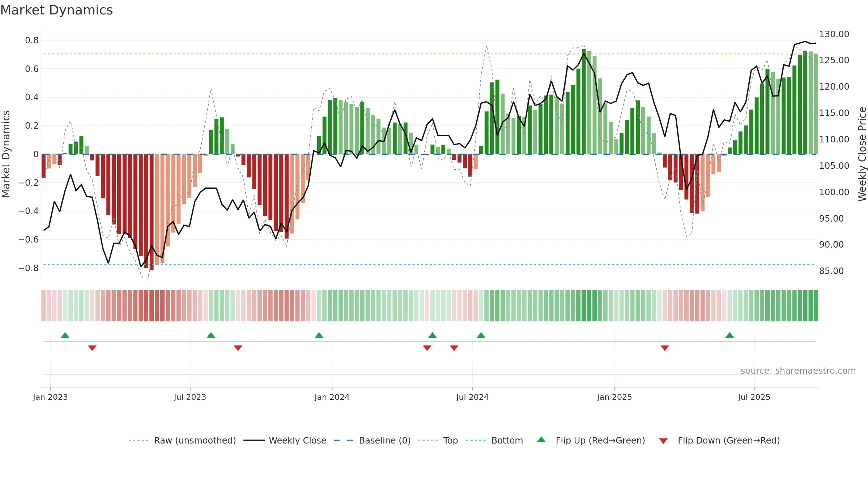Click the 125.00 price tick on right axis

click(834, 60)
